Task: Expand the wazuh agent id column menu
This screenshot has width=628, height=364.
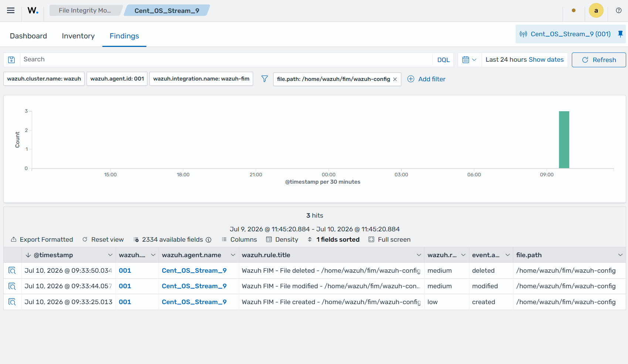Action: 153,255
